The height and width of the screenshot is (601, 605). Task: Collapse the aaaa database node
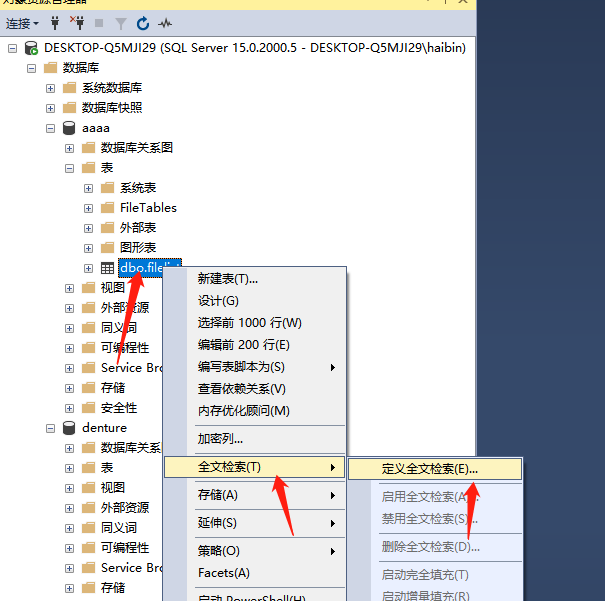point(51,128)
